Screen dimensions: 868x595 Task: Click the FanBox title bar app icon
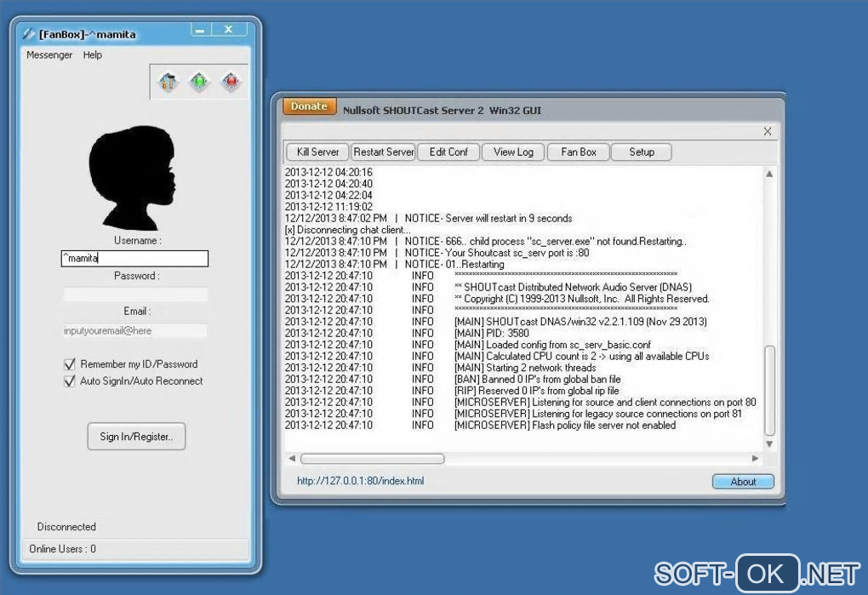point(29,34)
